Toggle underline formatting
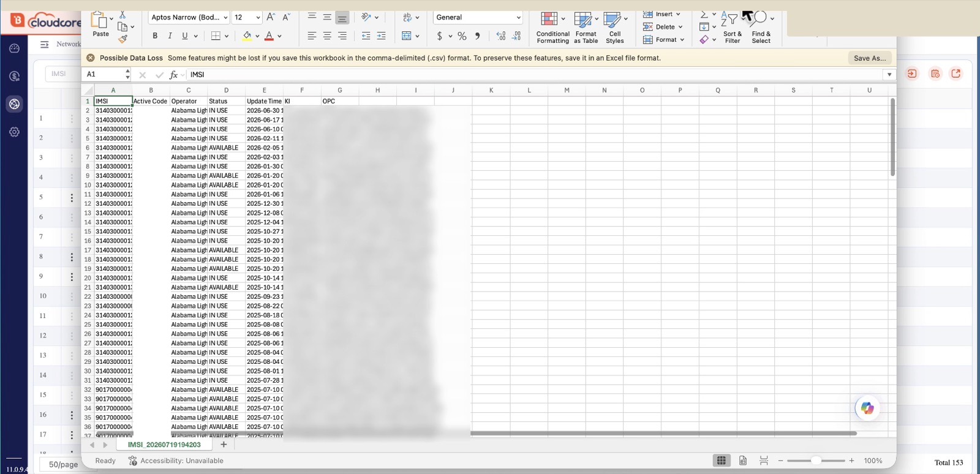Screen dimensions: 980x474 (x=184, y=36)
